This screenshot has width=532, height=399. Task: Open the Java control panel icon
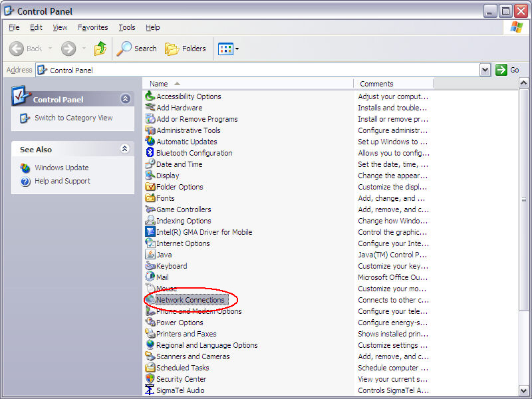point(150,255)
